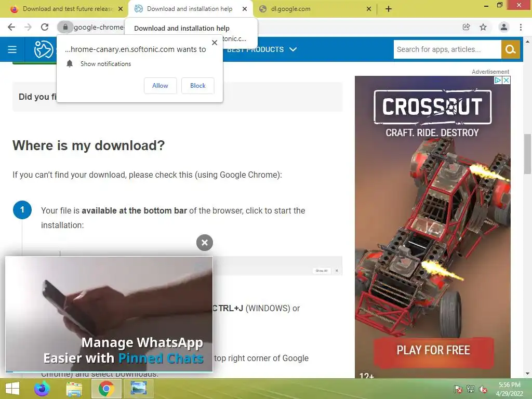The width and height of the screenshot is (532, 399).
Task: Open Chrome three-dot menu
Action: click(x=521, y=27)
